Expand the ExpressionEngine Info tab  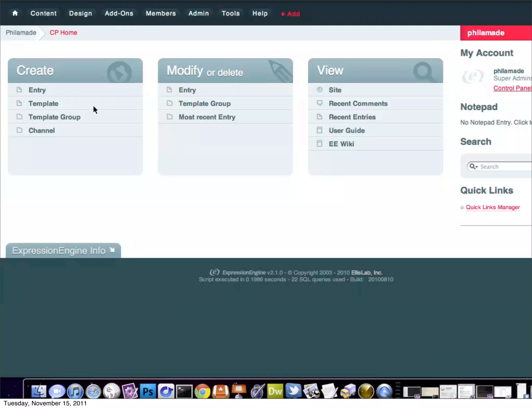pyautogui.click(x=63, y=250)
